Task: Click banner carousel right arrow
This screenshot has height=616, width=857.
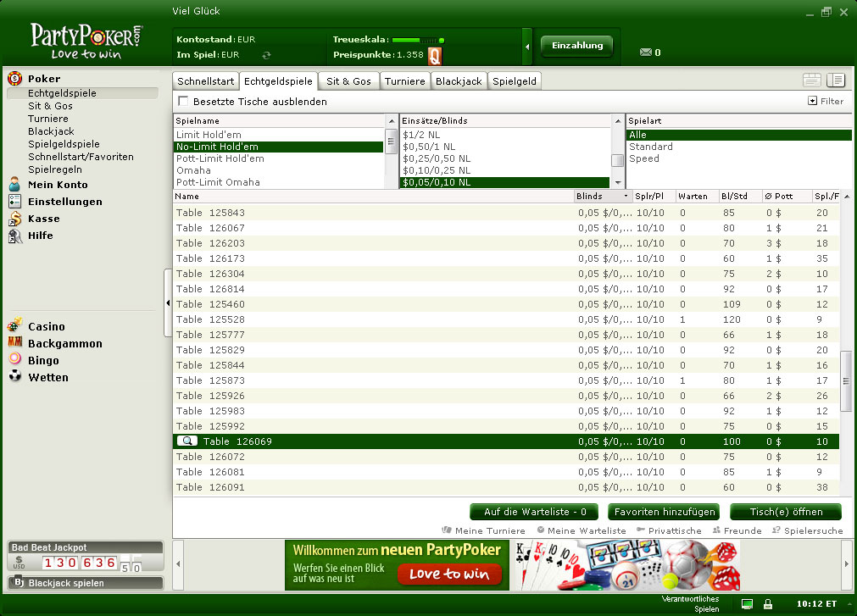Action: (846, 563)
